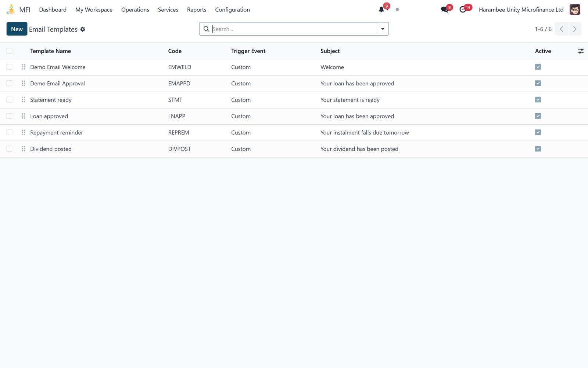This screenshot has height=368, width=588.
Task: Open the Services menu
Action: click(x=168, y=10)
